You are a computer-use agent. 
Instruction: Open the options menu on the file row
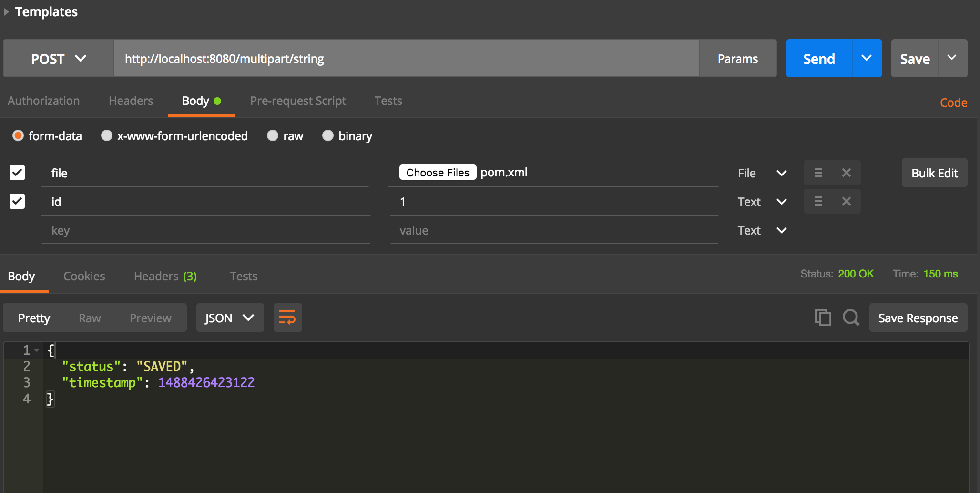(x=818, y=173)
